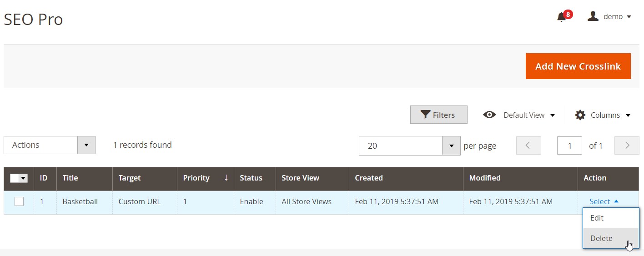Image resolution: width=644 pixels, height=256 pixels.
Task: Click the Add New Crosslink button
Action: (578, 66)
